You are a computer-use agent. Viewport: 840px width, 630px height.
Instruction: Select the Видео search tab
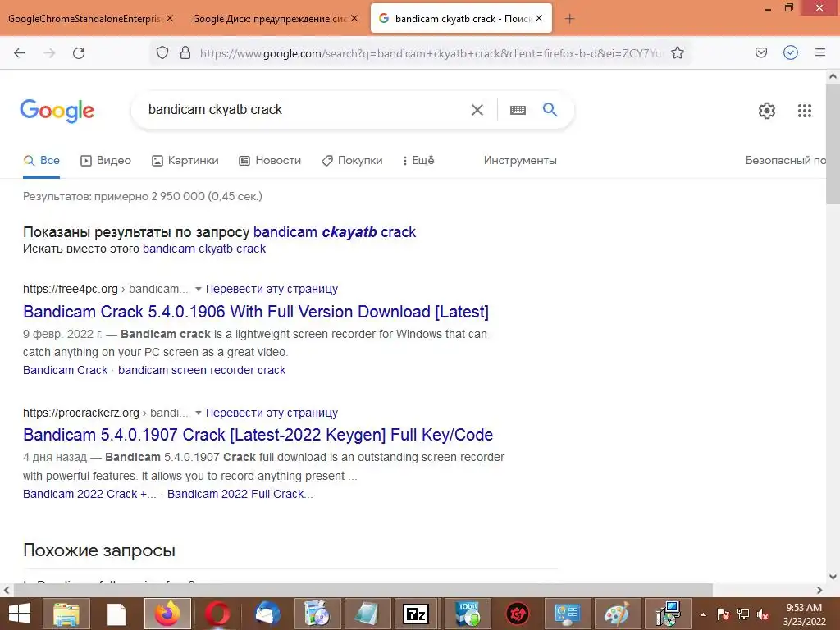click(x=106, y=160)
